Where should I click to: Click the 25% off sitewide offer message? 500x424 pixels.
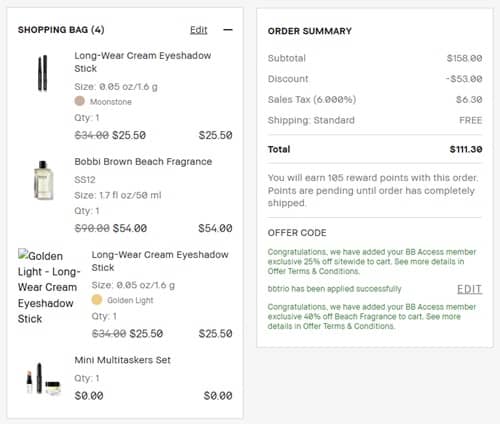point(372,261)
